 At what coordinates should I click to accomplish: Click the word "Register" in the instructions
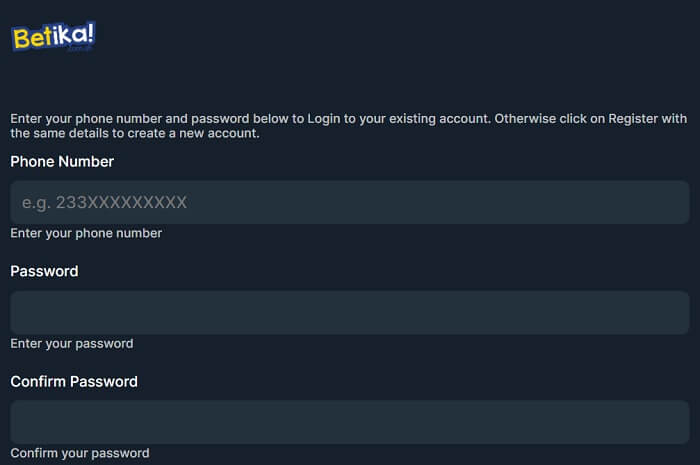coord(629,118)
